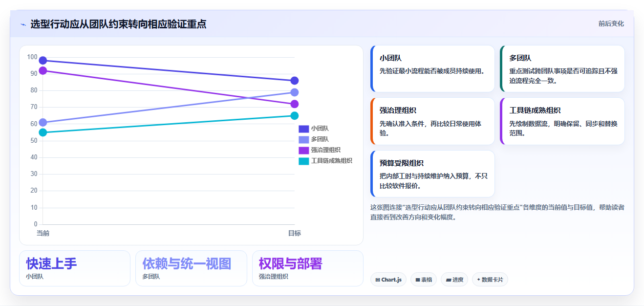Toggle the 工具链成熟组织 legend color box
This screenshot has width=644, height=306.
[303, 161]
